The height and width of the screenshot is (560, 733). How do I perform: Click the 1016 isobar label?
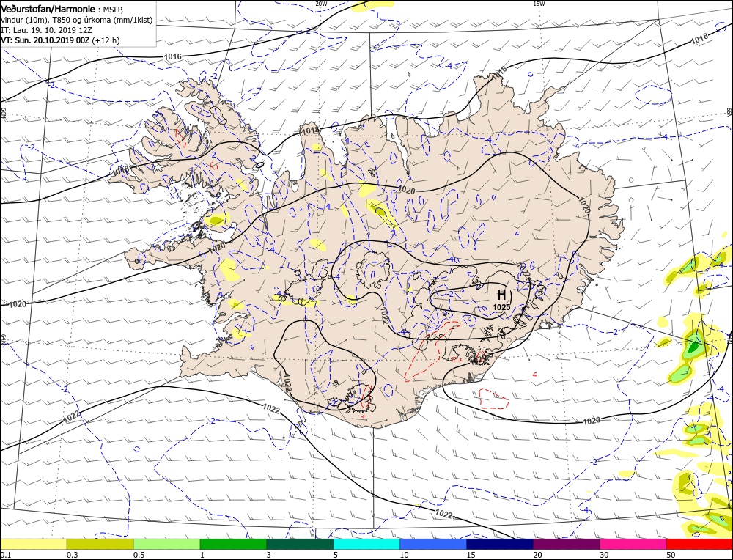click(x=172, y=56)
